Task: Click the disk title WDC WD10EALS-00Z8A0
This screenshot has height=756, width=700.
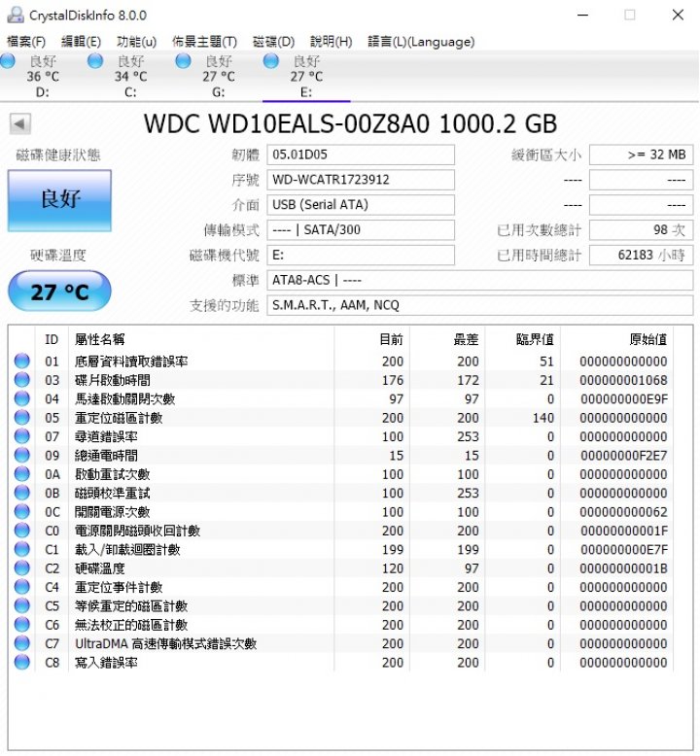Action: pyautogui.click(x=350, y=124)
